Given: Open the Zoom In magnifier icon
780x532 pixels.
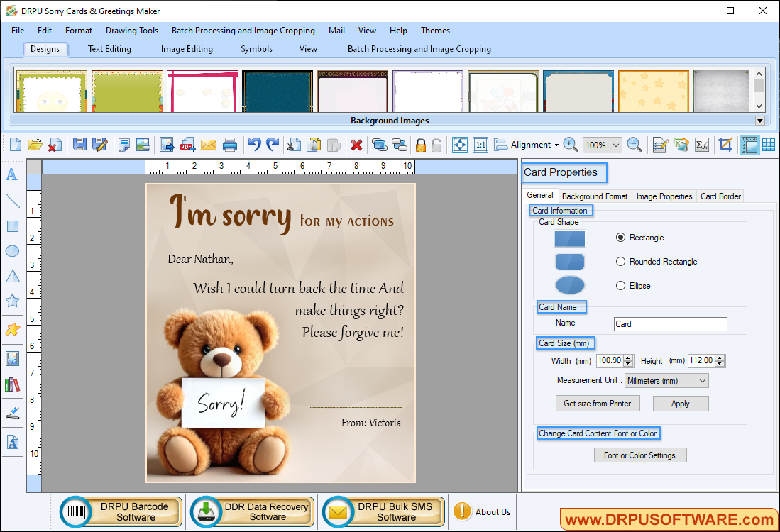Looking at the screenshot, I should coord(571,144).
